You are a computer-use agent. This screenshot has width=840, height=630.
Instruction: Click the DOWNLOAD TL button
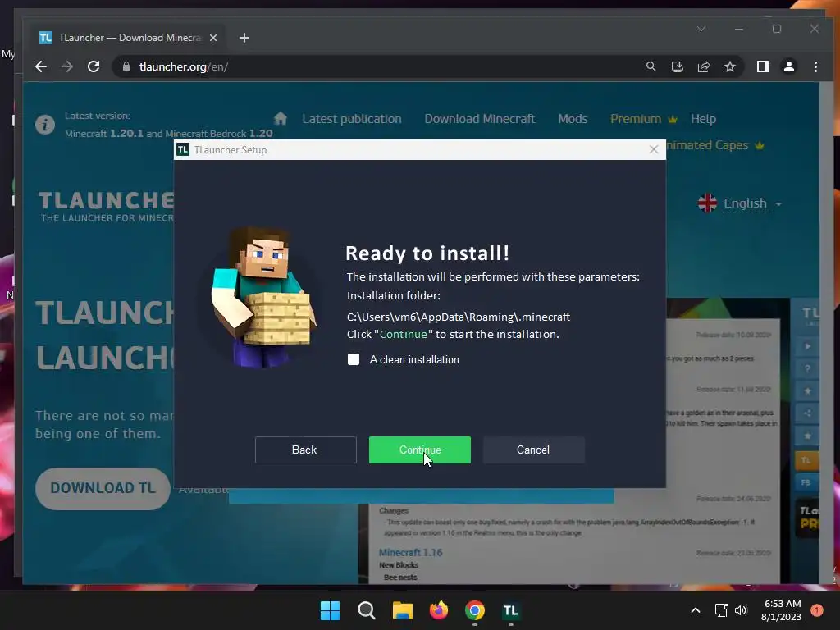(x=103, y=488)
